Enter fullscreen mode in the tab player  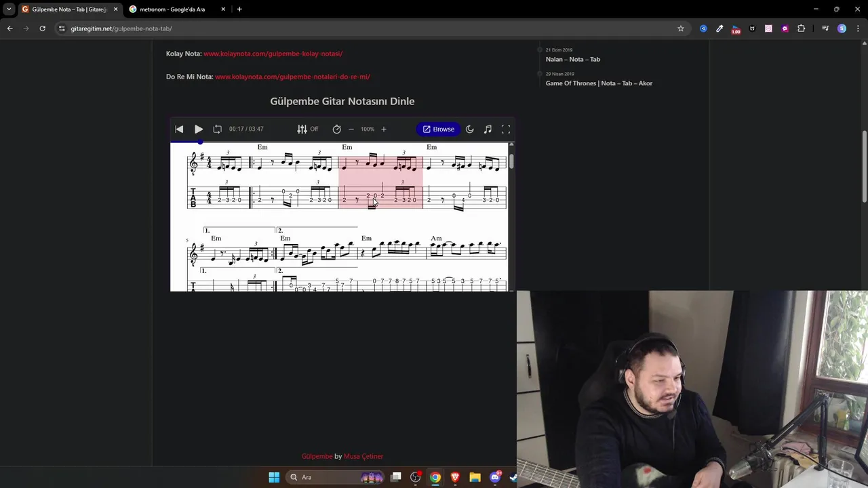point(506,129)
